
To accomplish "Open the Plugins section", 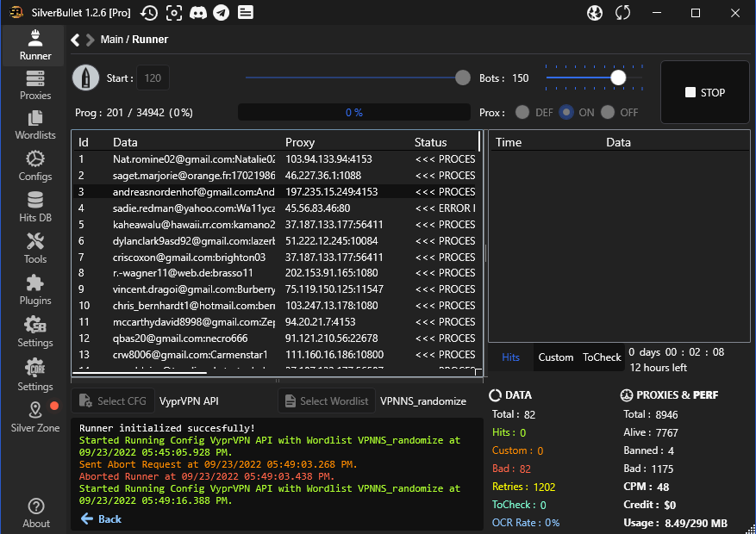I will coord(34,290).
